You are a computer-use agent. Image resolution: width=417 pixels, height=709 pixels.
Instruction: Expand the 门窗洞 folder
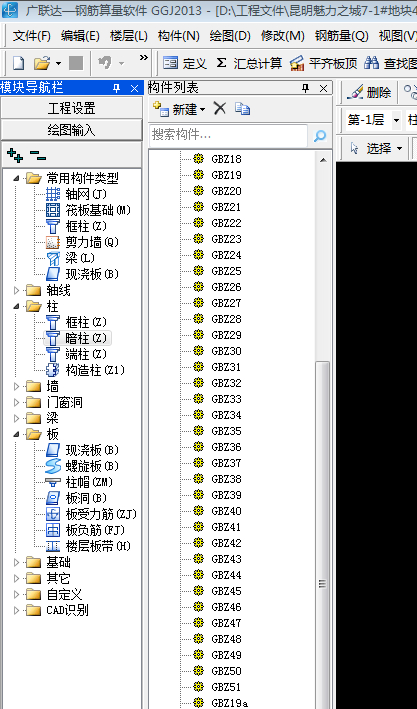(x=16, y=402)
